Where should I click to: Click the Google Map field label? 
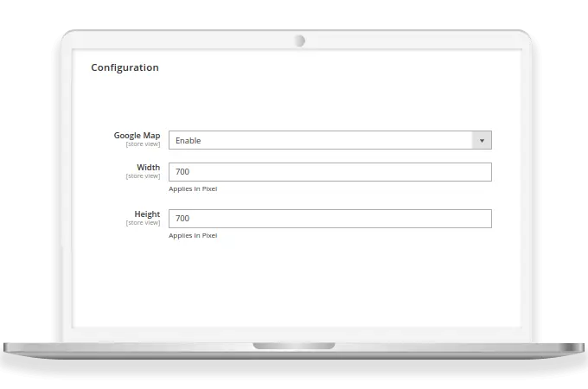click(x=137, y=136)
